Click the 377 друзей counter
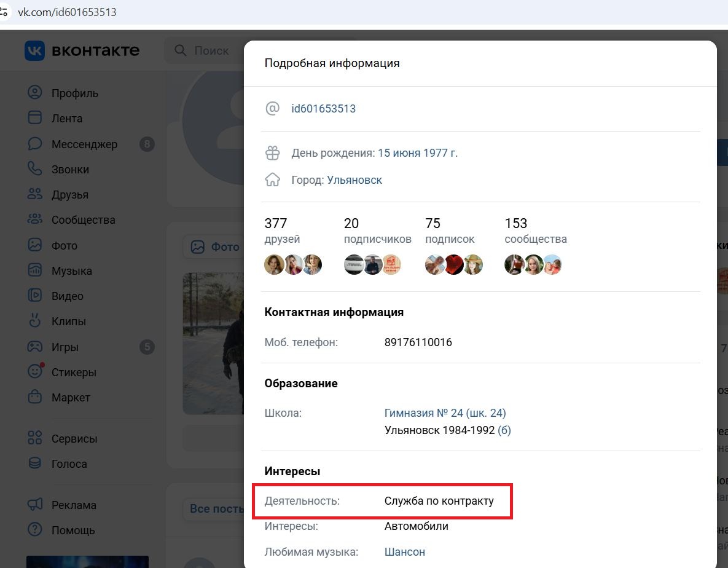This screenshot has width=728, height=568. (282, 231)
